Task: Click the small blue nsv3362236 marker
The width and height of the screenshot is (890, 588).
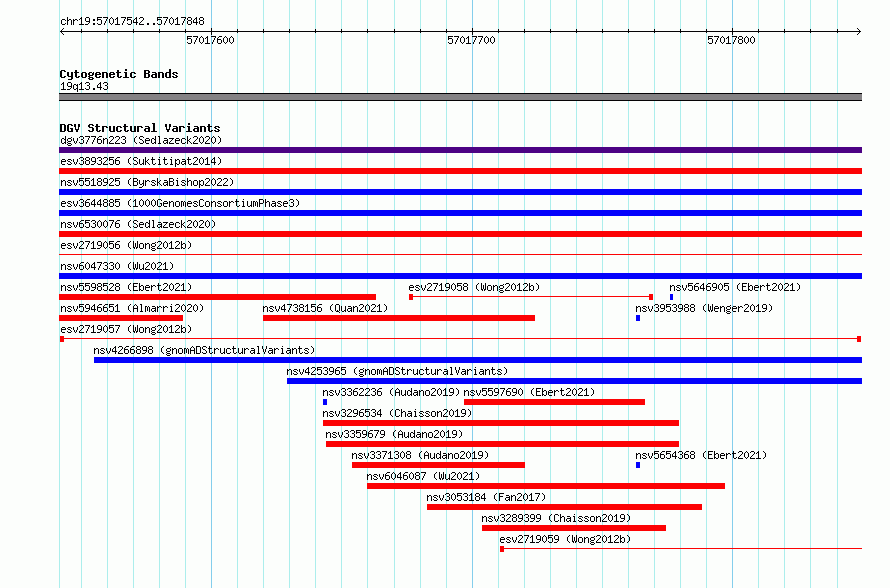Action: point(325,402)
